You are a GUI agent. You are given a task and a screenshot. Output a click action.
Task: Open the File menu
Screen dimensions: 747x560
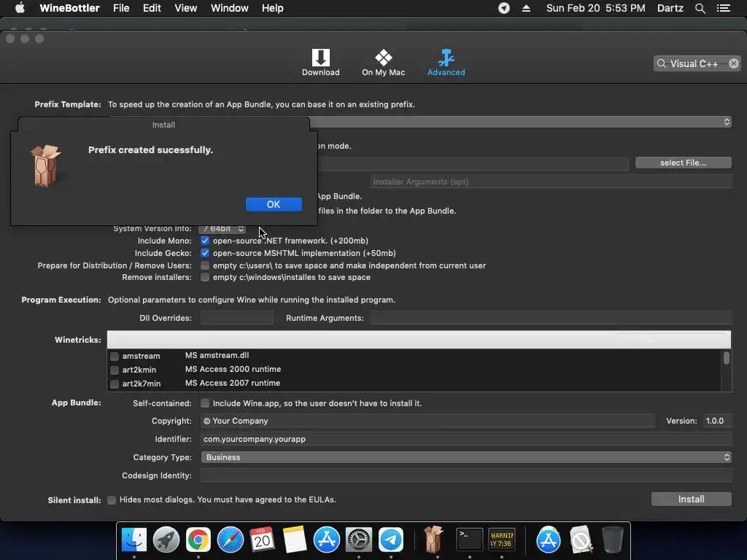[x=121, y=8]
